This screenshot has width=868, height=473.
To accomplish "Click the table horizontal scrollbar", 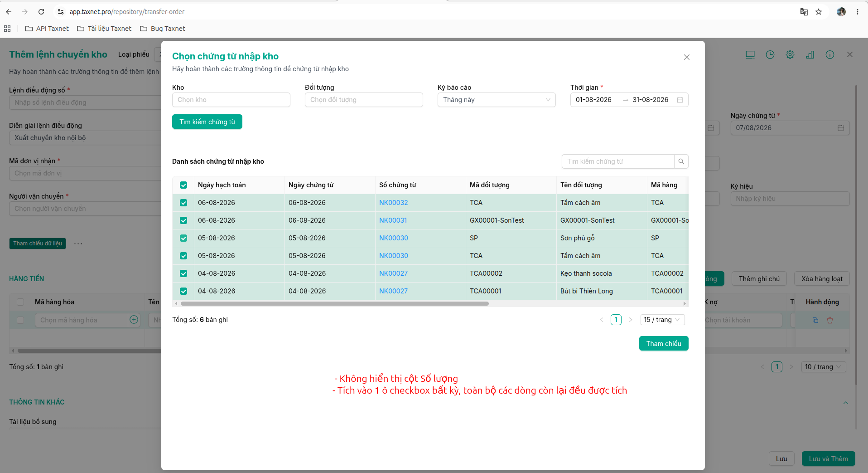I will [x=335, y=303].
